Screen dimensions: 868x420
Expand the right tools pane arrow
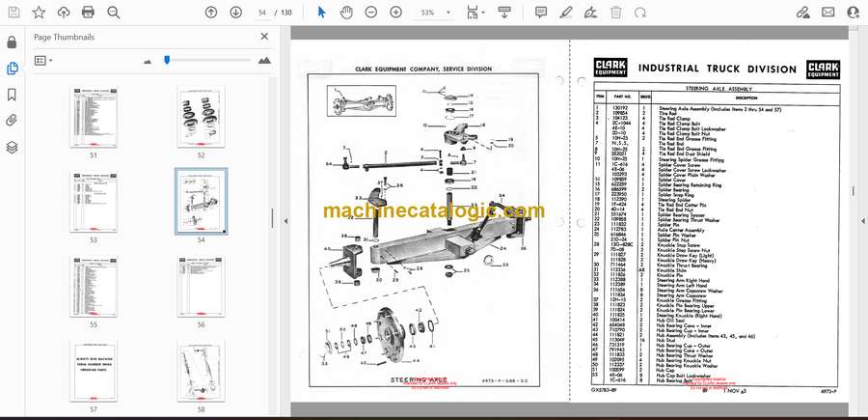click(862, 221)
